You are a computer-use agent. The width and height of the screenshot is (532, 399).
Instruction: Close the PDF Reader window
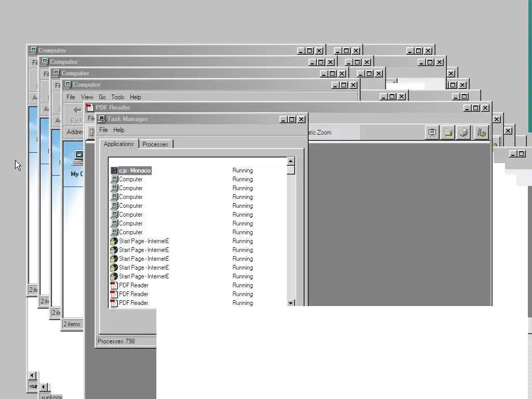point(486,108)
